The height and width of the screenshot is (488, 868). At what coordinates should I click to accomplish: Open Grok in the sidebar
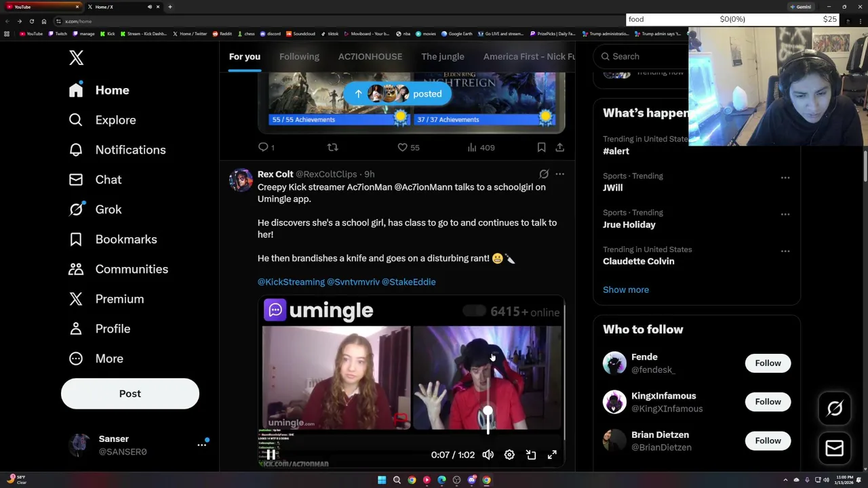[95, 209]
